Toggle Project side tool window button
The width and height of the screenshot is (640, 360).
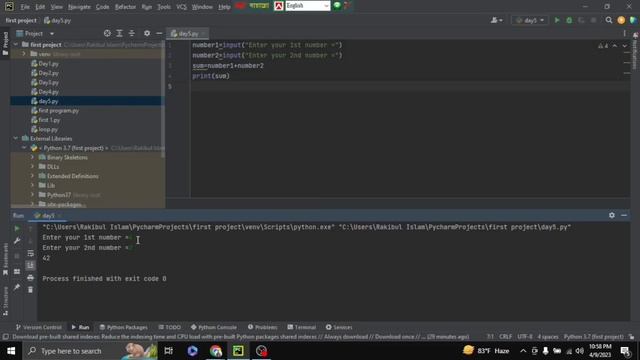click(x=5, y=43)
